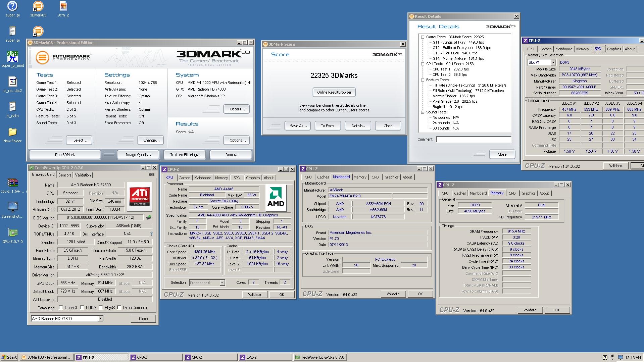Collapse the Game Tests tree node
Image resolution: width=644 pixels, height=362 pixels.
[x=423, y=37]
